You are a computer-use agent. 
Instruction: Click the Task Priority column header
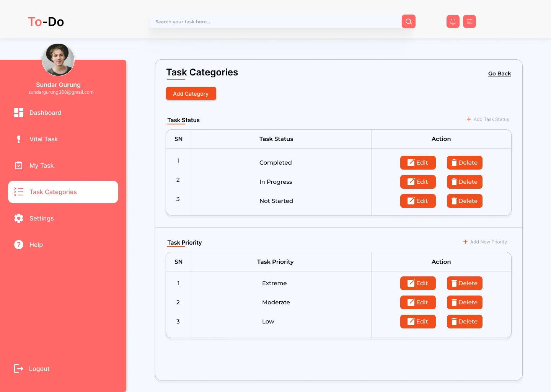275,262
